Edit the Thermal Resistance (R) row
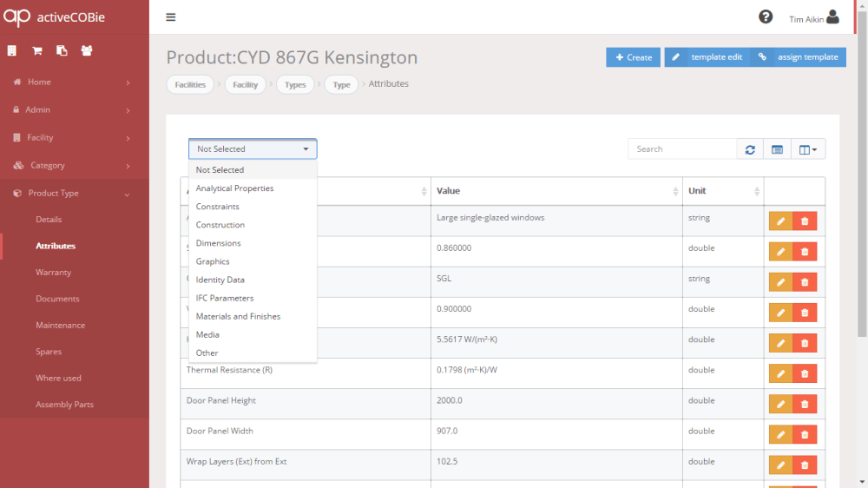The image size is (868, 488). (x=780, y=373)
